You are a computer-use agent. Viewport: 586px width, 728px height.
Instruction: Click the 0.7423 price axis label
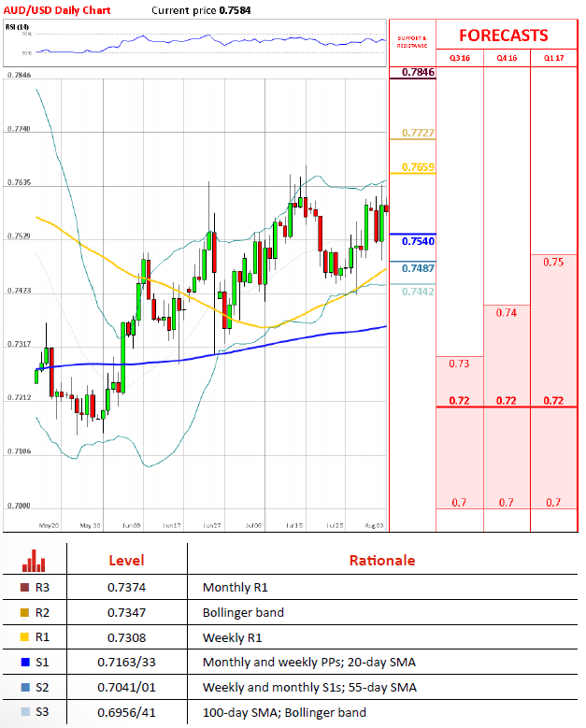tap(19, 291)
